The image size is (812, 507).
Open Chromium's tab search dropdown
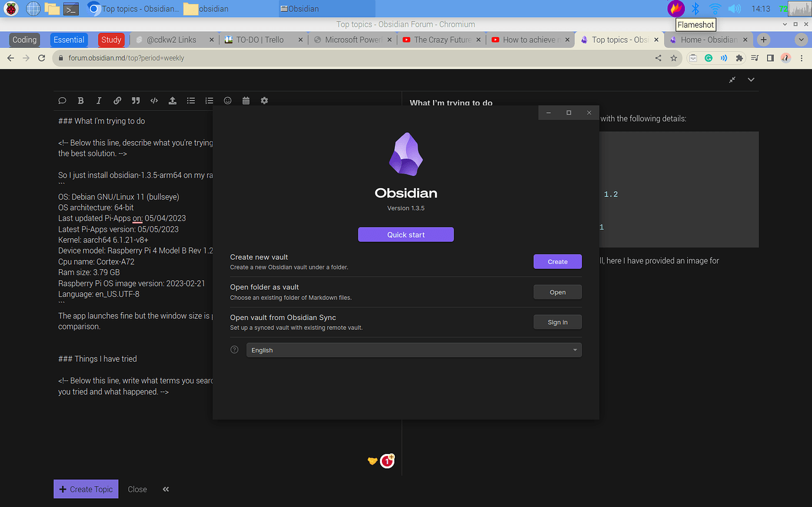coord(801,39)
